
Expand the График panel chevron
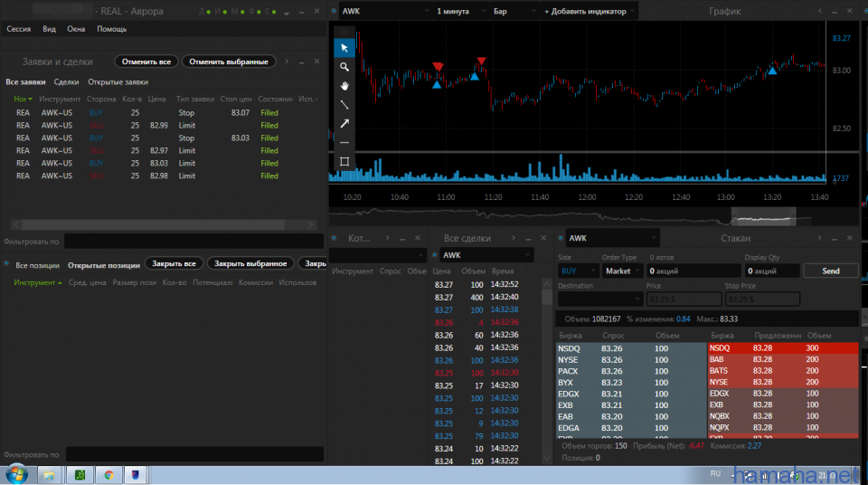(x=820, y=11)
